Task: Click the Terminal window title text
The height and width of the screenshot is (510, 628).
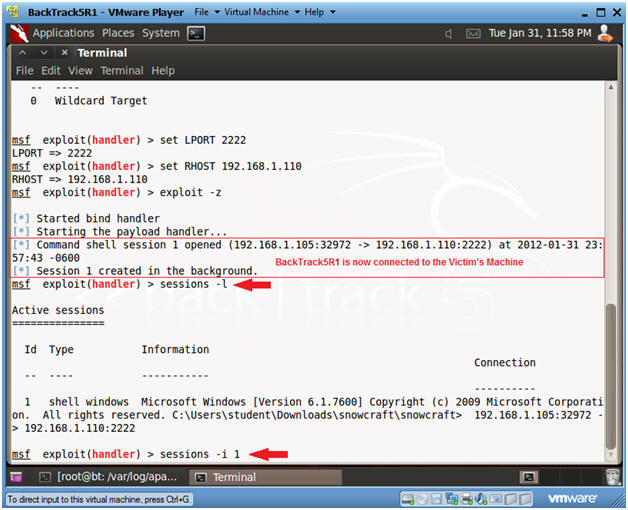Action: click(x=102, y=53)
